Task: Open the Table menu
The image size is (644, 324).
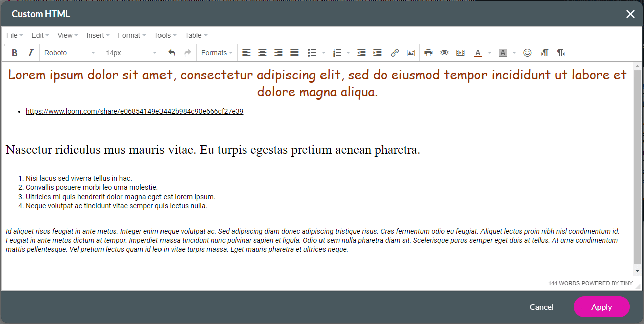Action: 196,35
